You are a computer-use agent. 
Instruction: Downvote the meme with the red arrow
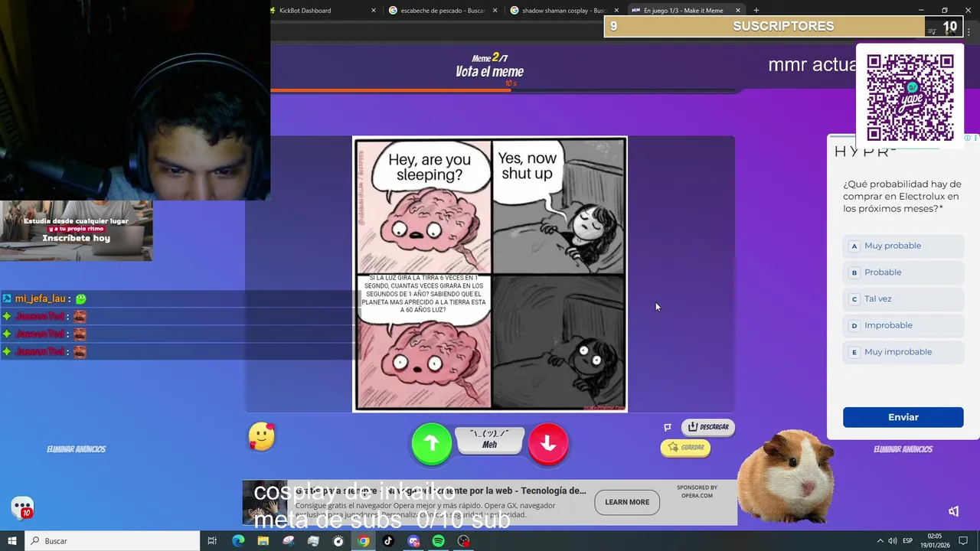(548, 444)
